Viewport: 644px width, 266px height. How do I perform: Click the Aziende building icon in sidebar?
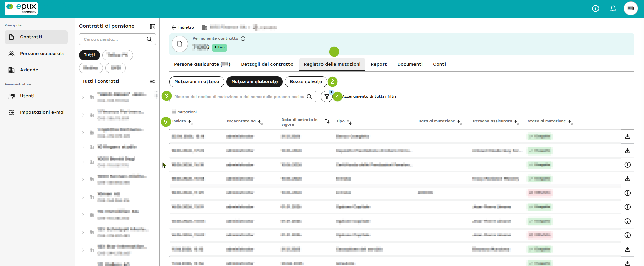tap(12, 70)
